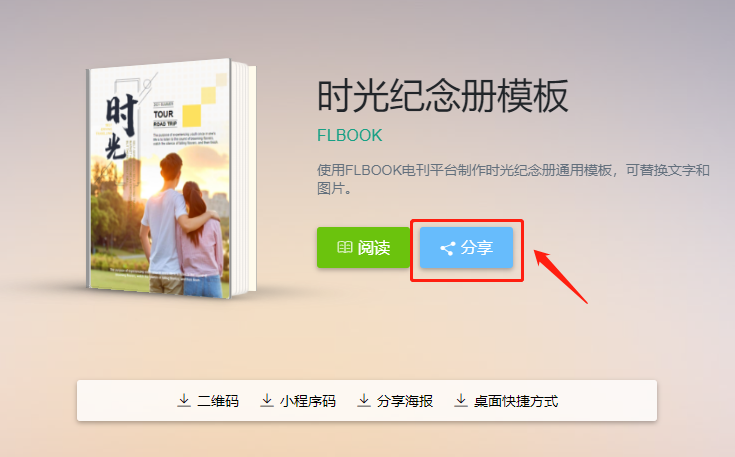Click the download arrow beside 二维码
This screenshot has height=457, width=735.
click(x=184, y=400)
